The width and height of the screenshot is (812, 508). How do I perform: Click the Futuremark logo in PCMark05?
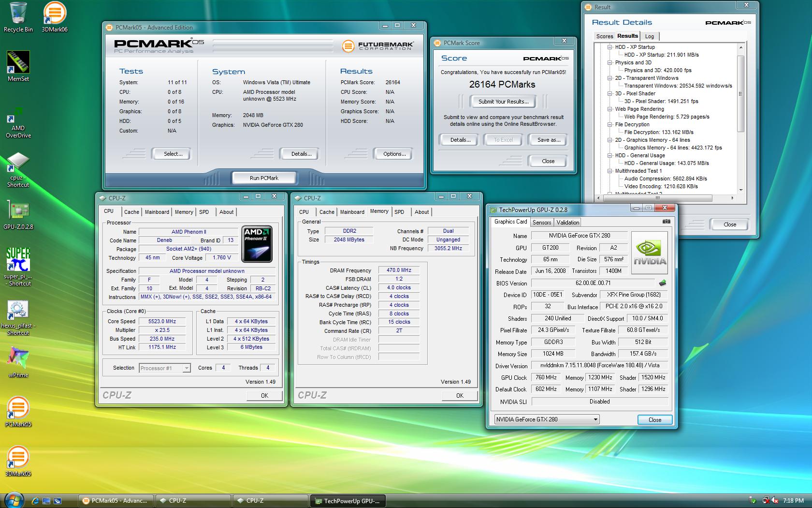coord(378,46)
